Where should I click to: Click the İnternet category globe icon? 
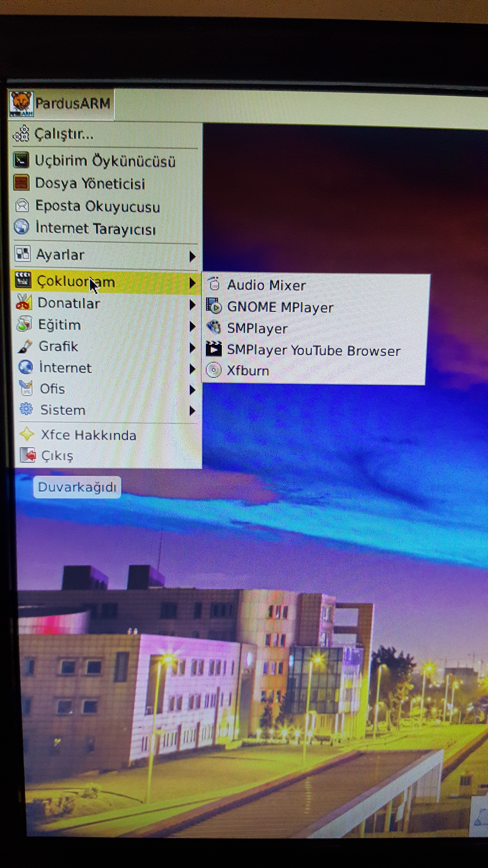(x=26, y=367)
